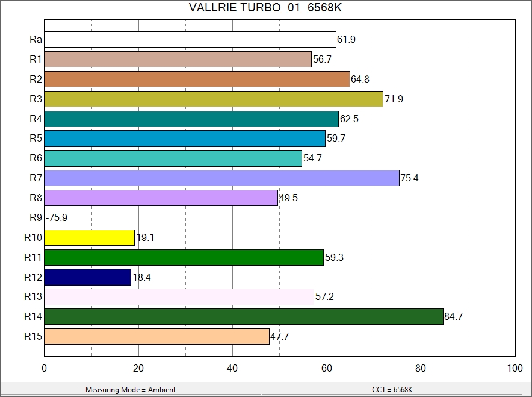Select the R1 dusty pink bar
Viewport: 532px width, 397px height.
point(178,60)
